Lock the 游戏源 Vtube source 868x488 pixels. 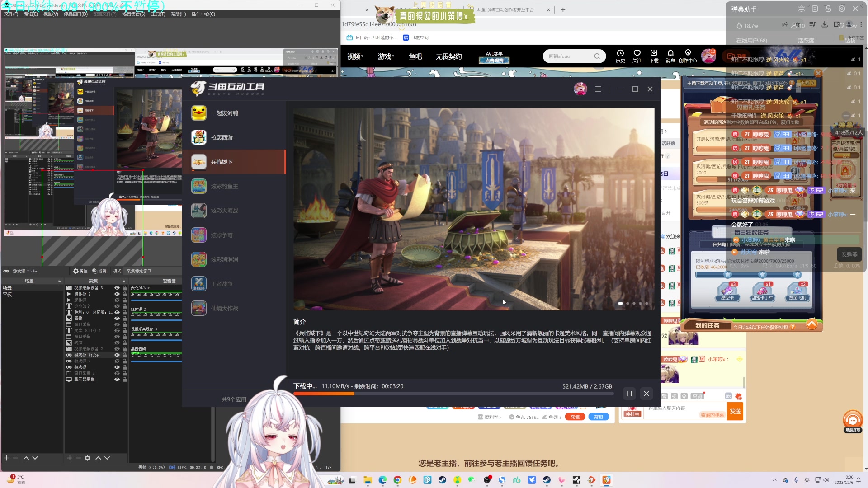(x=124, y=355)
